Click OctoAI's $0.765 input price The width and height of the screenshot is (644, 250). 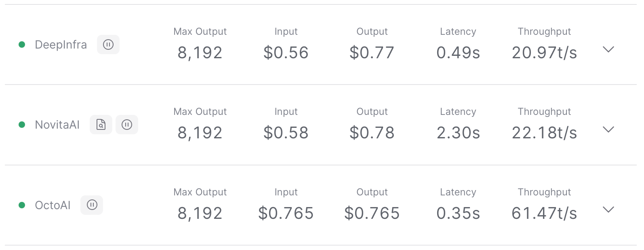click(x=286, y=213)
